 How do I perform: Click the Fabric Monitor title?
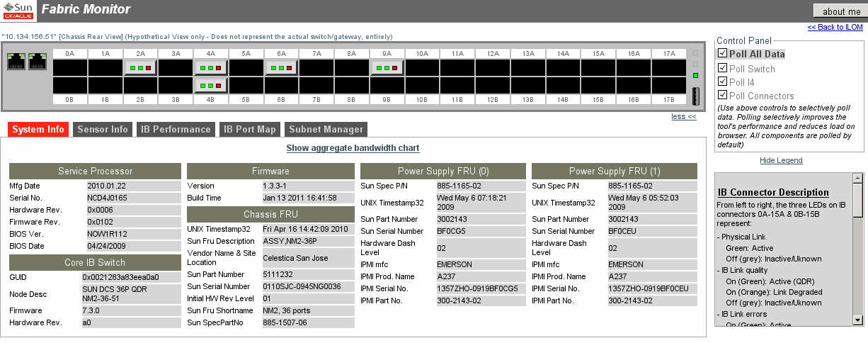coord(86,10)
